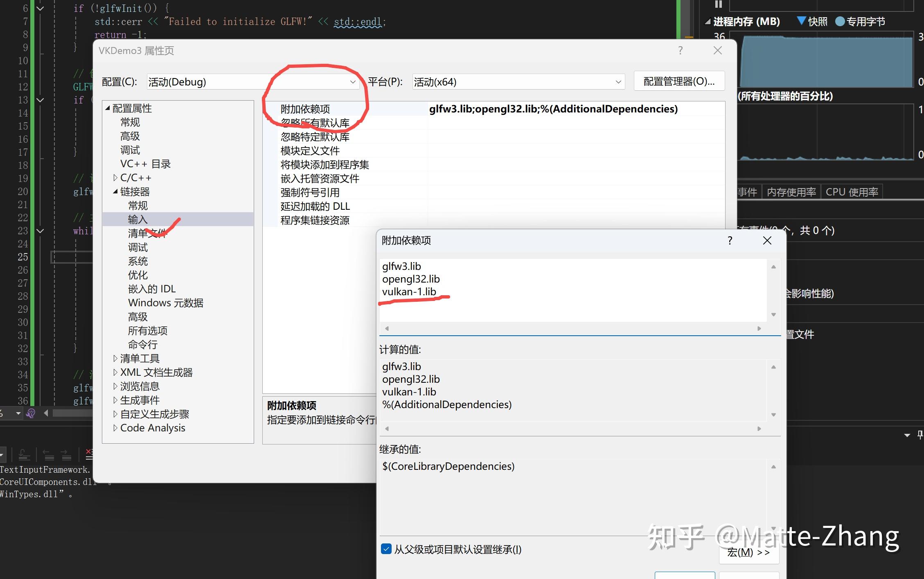This screenshot has width=924, height=579.
Task: Click the navigate backward arrow icon
Action: click(49, 455)
